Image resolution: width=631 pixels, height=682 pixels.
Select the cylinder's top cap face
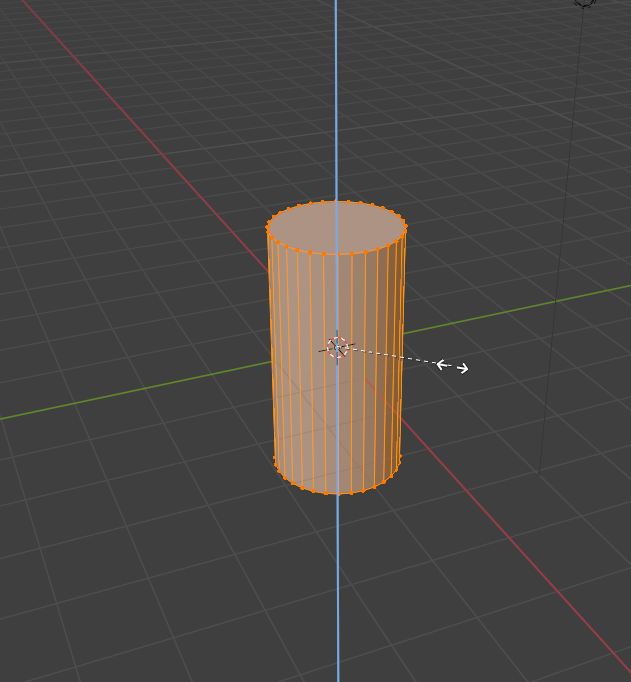point(336,227)
